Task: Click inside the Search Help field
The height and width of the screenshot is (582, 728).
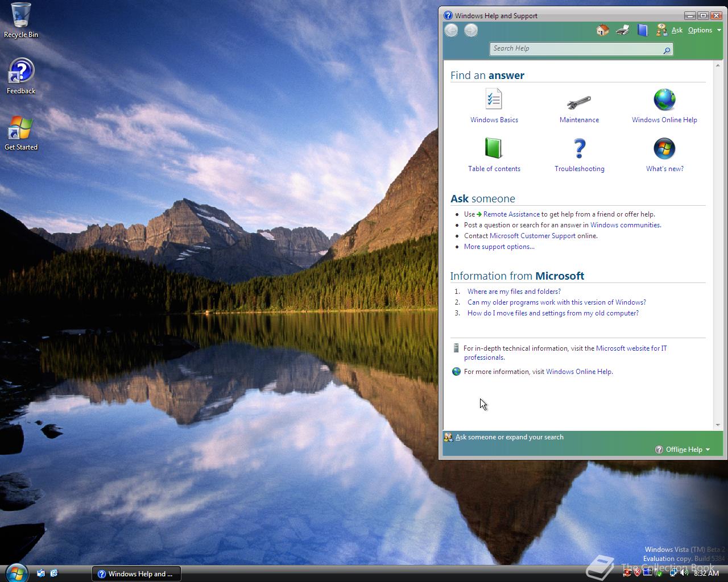Action: pyautogui.click(x=574, y=49)
